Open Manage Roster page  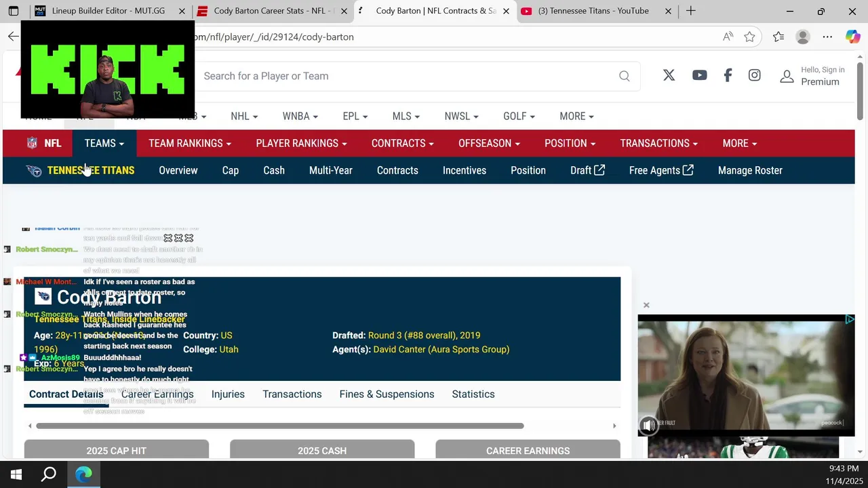pyautogui.click(x=750, y=170)
